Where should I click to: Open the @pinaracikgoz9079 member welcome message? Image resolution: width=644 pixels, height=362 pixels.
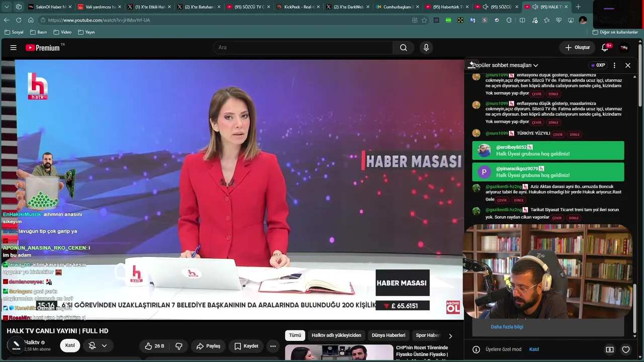coord(548,172)
